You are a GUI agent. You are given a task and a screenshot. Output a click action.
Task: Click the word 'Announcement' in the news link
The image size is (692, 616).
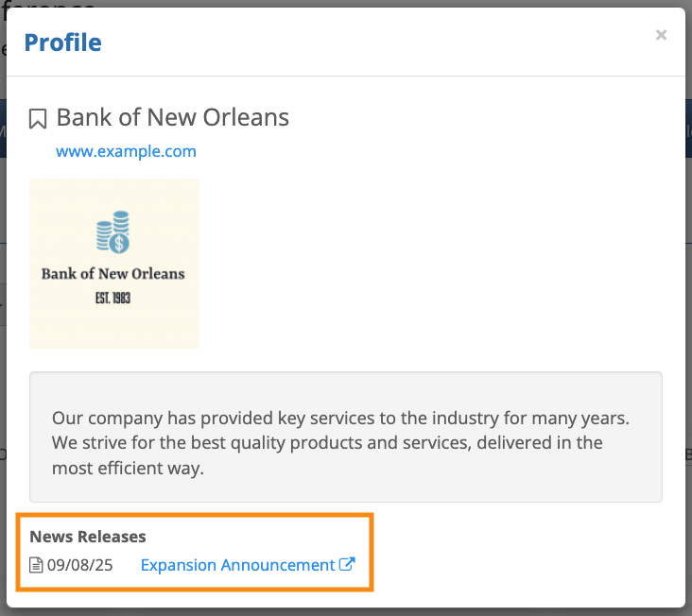point(277,565)
